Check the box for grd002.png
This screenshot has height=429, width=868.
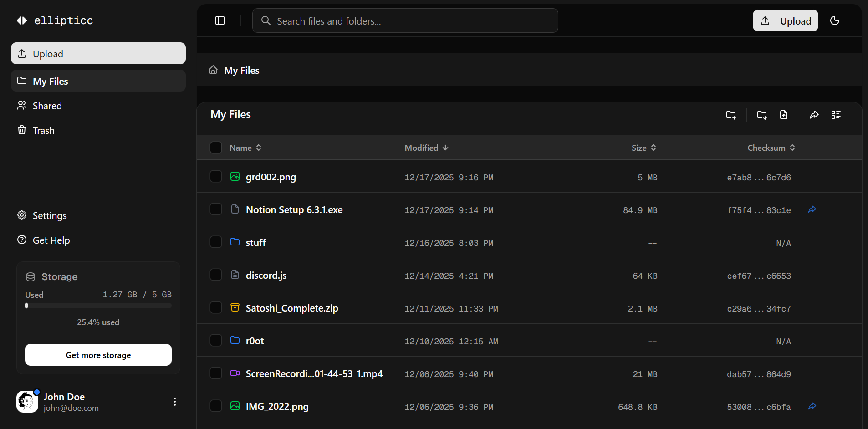pos(216,177)
